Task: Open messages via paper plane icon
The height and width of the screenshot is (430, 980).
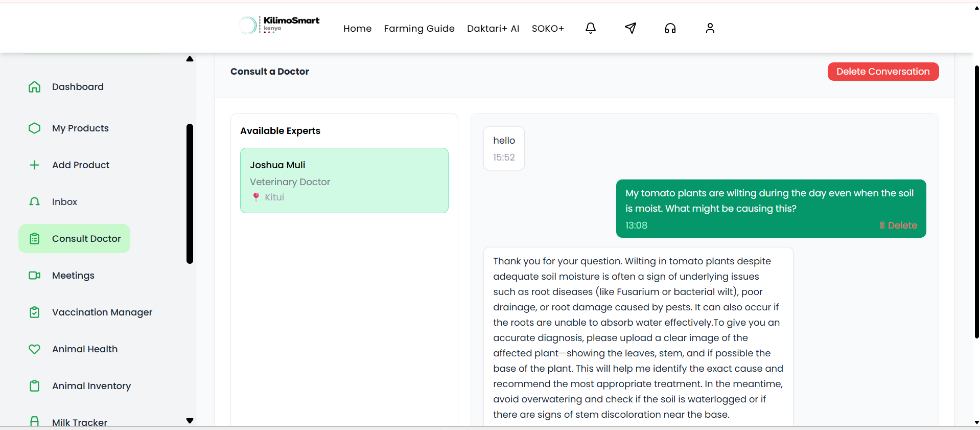Action: coord(630,28)
